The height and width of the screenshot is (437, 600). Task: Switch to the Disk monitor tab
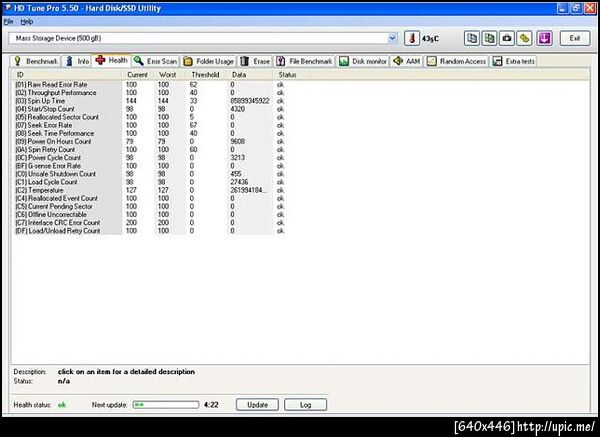(x=364, y=61)
